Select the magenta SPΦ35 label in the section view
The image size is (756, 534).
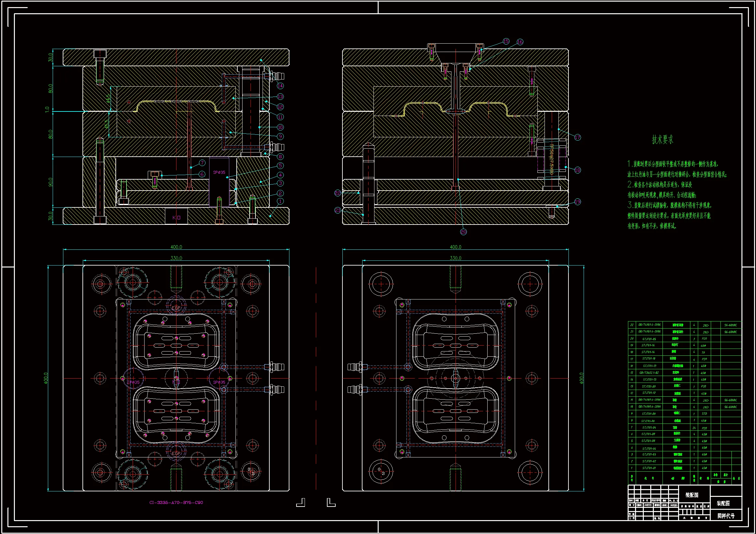pyautogui.click(x=219, y=172)
